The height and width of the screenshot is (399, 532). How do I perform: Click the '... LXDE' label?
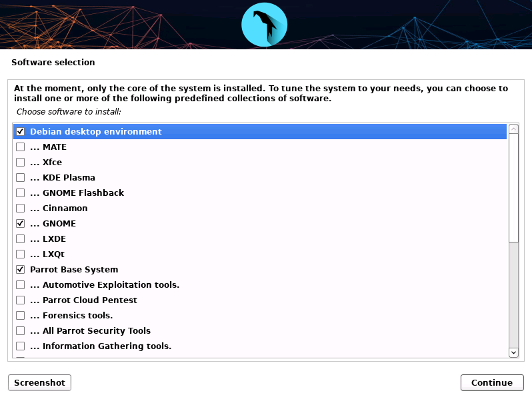point(48,238)
